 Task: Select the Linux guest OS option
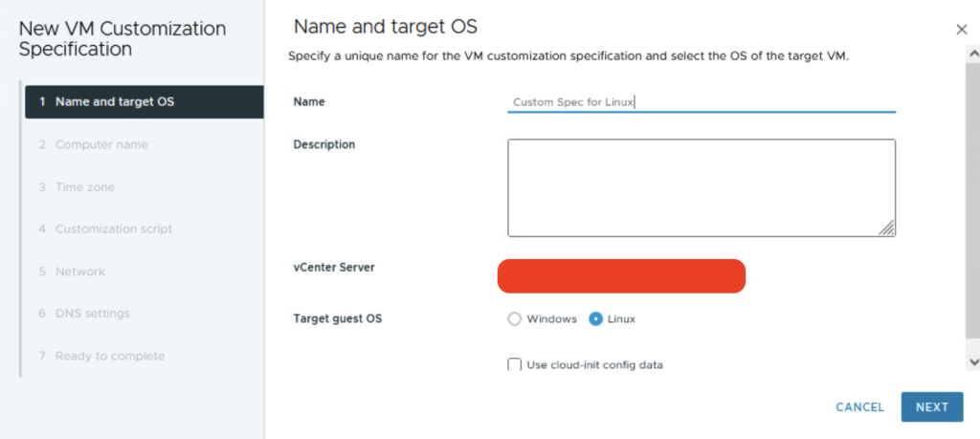pyautogui.click(x=596, y=319)
